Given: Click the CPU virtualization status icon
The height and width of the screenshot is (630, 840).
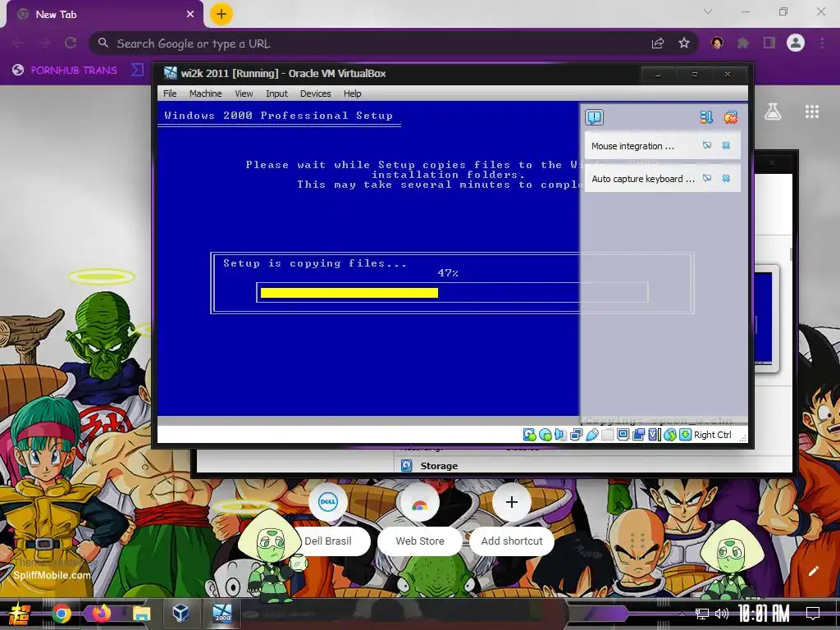Looking at the screenshot, I should (x=654, y=435).
